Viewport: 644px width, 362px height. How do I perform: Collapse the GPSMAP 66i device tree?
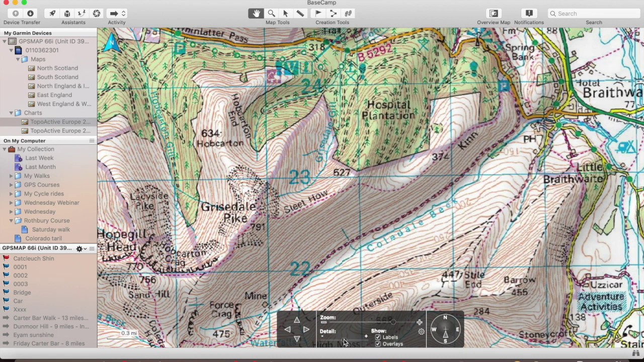(x=5, y=41)
